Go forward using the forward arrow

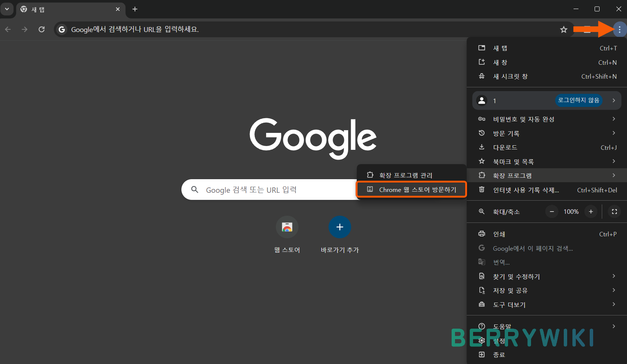[x=24, y=29]
